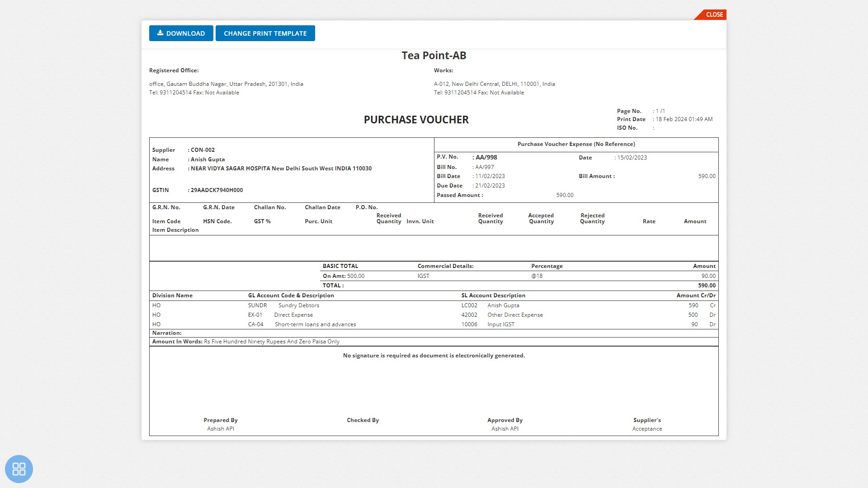Viewport: 868px width, 488px height.
Task: Select the IGST commercial detail
Action: point(423,276)
